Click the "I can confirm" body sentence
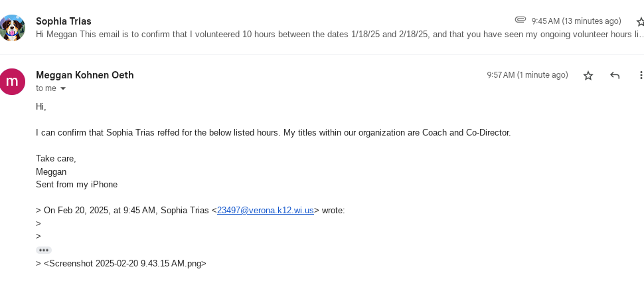This screenshot has height=295, width=644. click(x=273, y=132)
